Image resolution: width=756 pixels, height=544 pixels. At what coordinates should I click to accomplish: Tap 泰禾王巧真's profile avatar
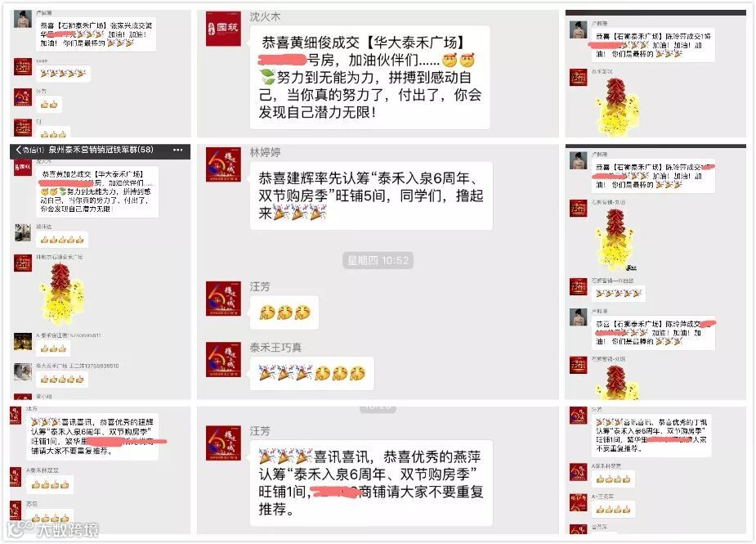point(223,360)
